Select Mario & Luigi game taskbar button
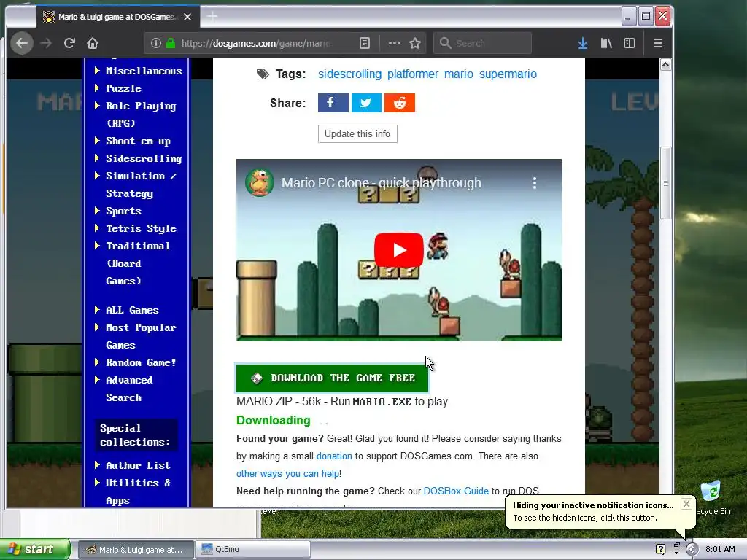The width and height of the screenshot is (747, 560). coord(136,550)
